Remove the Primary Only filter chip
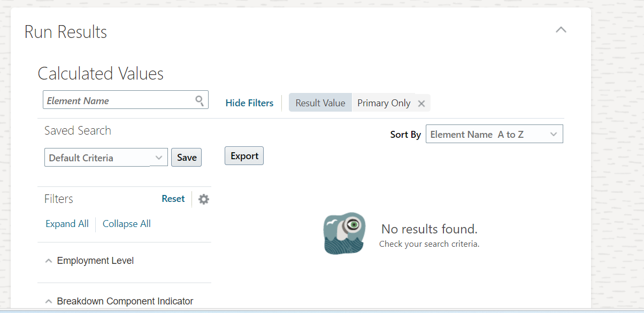644x313 pixels. pos(421,104)
